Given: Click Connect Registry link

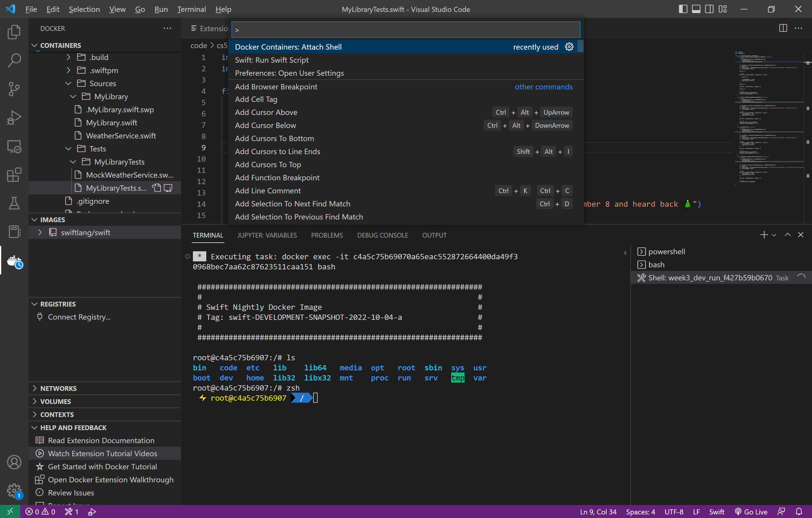Looking at the screenshot, I should point(79,317).
